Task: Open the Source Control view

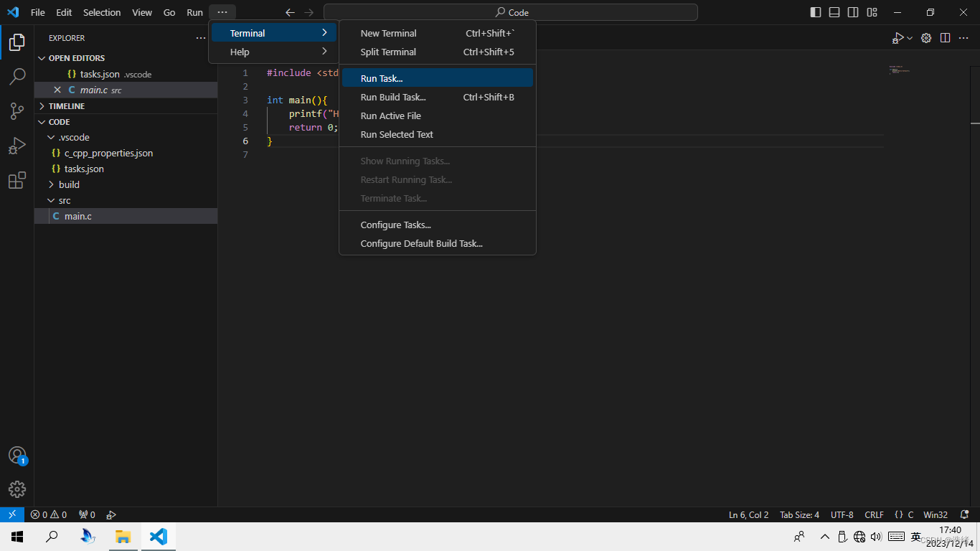Action: tap(17, 111)
